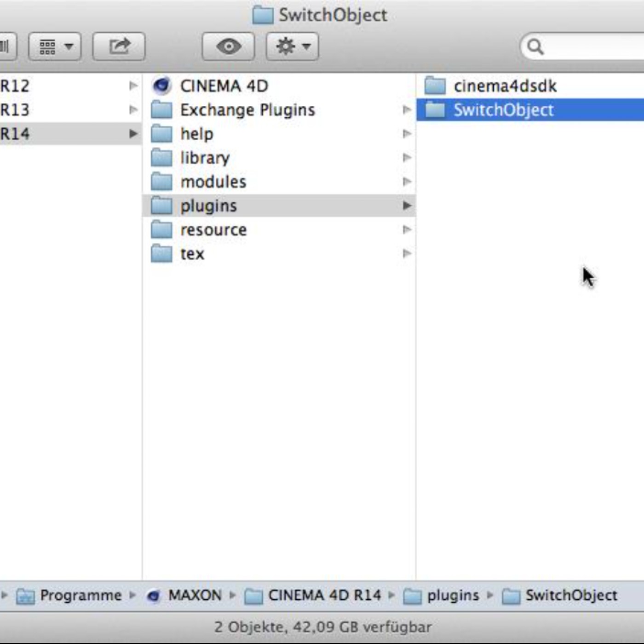Click the Exchange Plugins folder icon

(161, 109)
